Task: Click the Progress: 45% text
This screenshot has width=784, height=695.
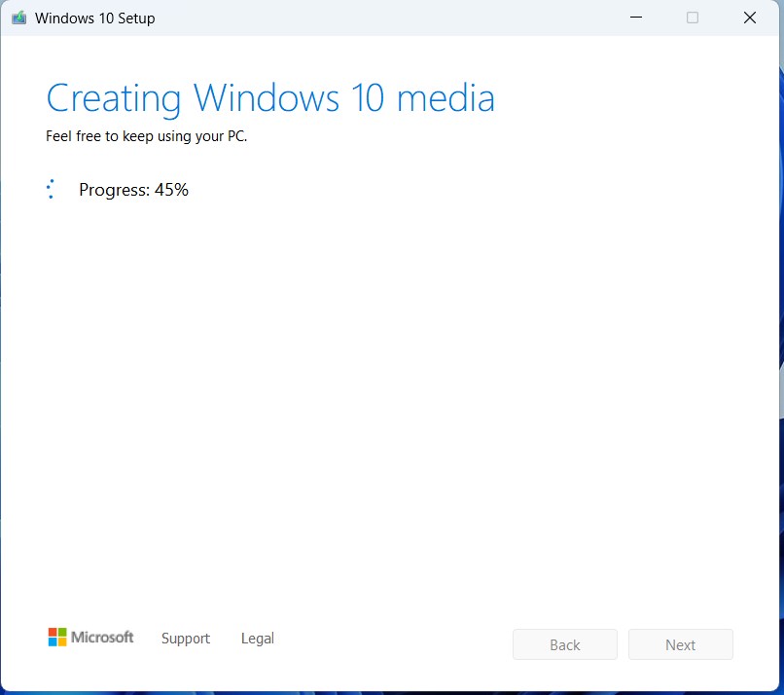Action: click(133, 190)
